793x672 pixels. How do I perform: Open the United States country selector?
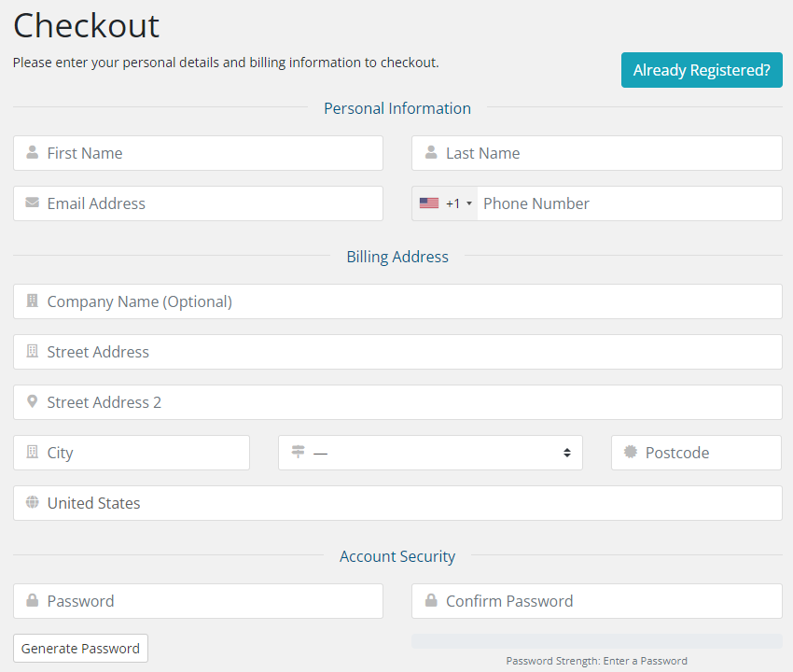tap(401, 503)
